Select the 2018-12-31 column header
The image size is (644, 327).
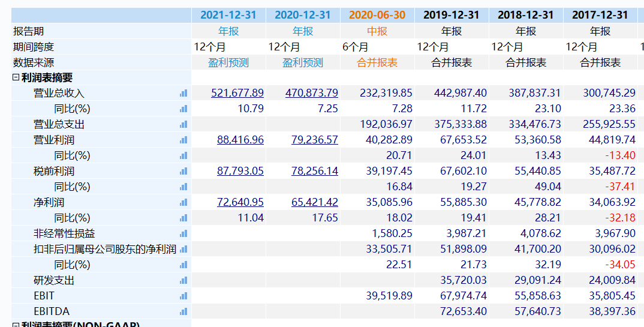pos(526,15)
